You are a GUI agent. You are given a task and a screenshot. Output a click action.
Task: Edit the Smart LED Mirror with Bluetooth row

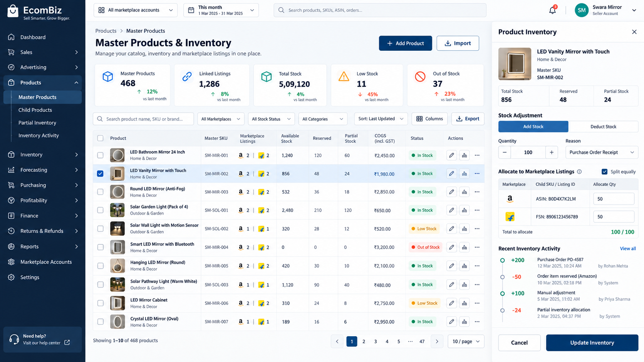click(451, 247)
